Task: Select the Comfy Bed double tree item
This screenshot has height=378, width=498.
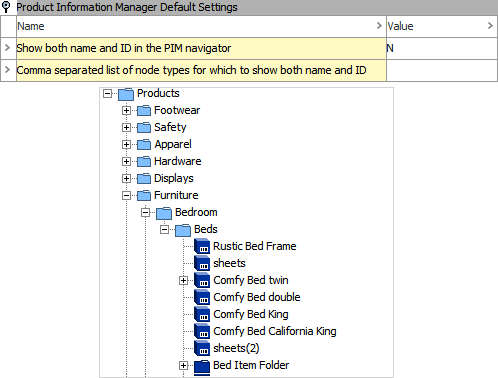Action: click(x=257, y=297)
